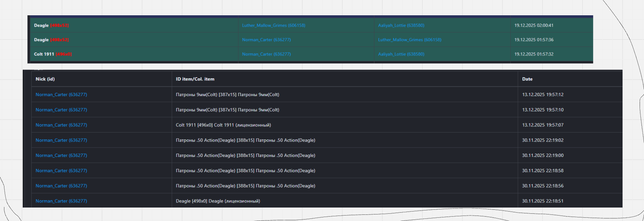Click Norman_Carter link dated 30.11.2025 22:18:56
Viewport: 644px width, 221px height.
(x=61, y=186)
